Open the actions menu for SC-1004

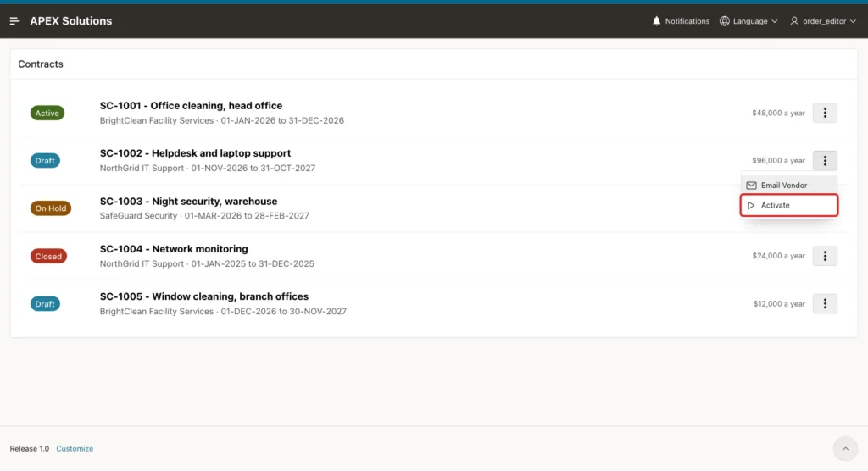tap(825, 256)
